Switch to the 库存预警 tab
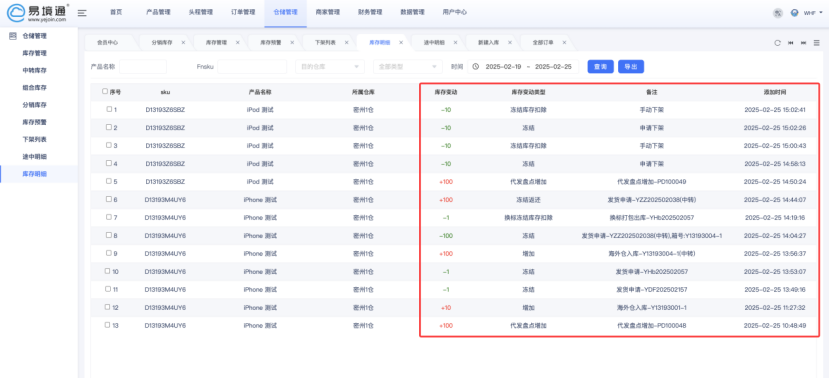 tap(271, 42)
